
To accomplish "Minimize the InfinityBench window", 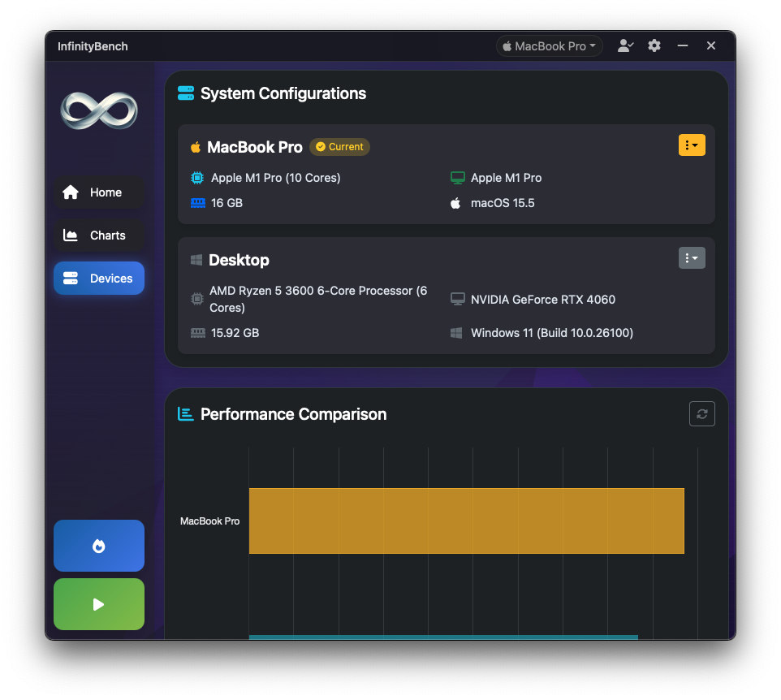I will point(683,45).
